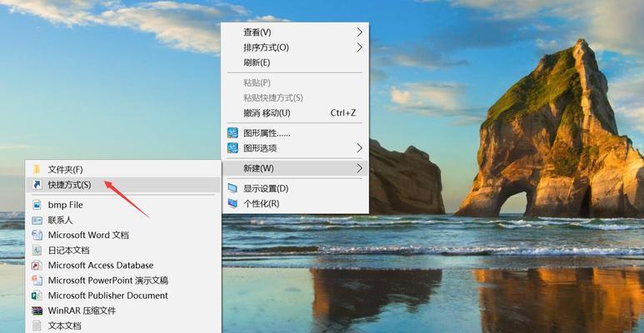Screen dimensions: 644x333
Task: Create a new 日记本文档
Action: [122, 250]
